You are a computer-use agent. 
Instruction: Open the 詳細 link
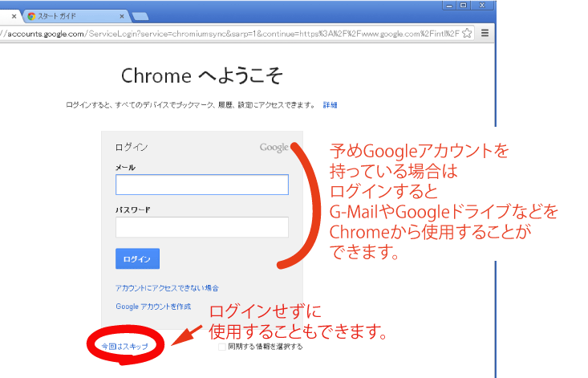pyautogui.click(x=330, y=105)
